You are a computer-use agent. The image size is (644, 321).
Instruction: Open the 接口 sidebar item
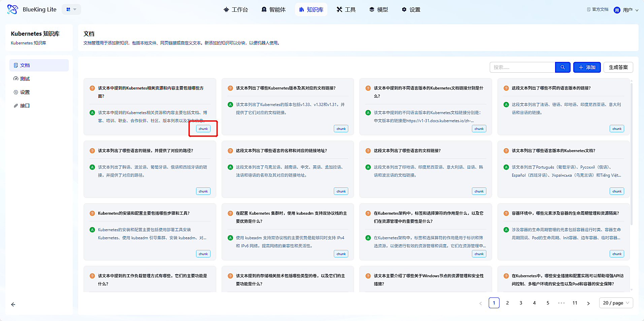25,106
